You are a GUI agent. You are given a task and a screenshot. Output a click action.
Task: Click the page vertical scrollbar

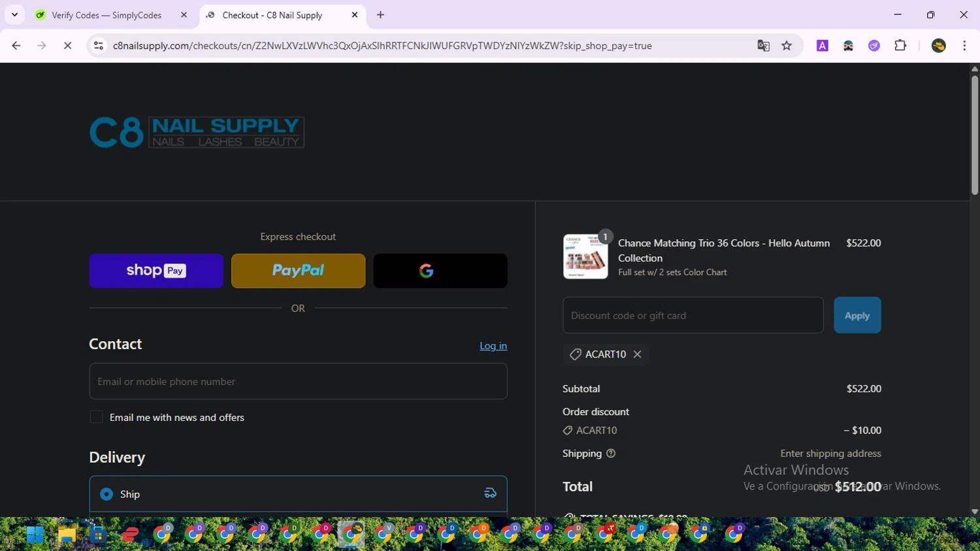[975, 134]
